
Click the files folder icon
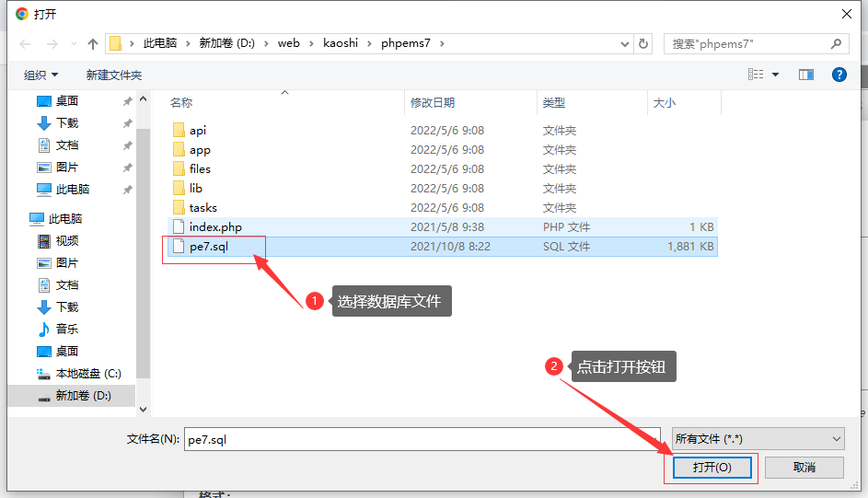coord(179,168)
